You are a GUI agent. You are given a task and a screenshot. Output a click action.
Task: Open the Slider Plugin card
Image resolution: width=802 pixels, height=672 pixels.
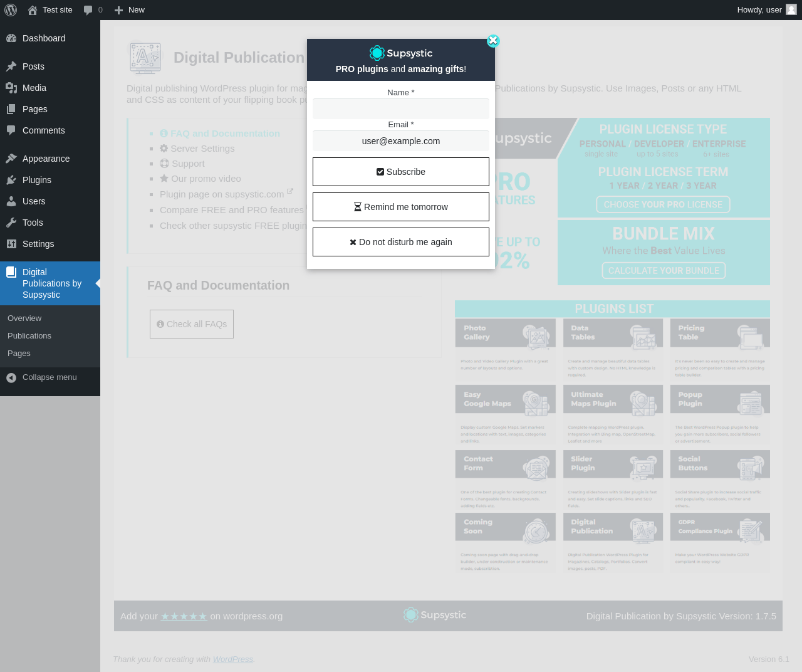point(613,480)
